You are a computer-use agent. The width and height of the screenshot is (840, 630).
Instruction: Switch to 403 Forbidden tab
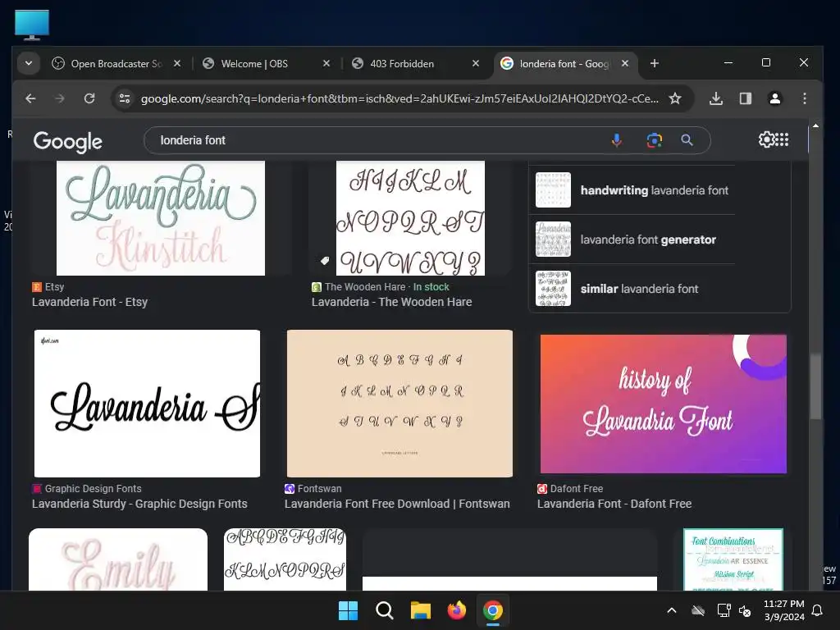click(x=402, y=63)
